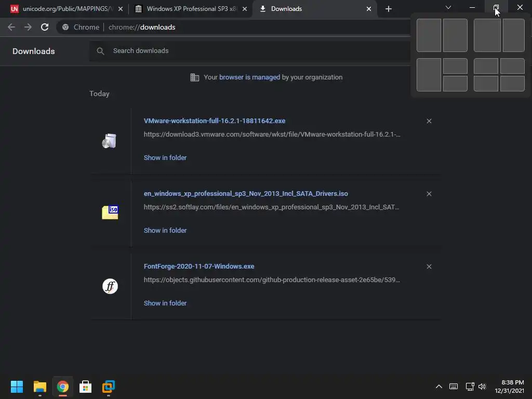Open FontForge-2020-11-07-Windows.exe file link

pos(199,267)
